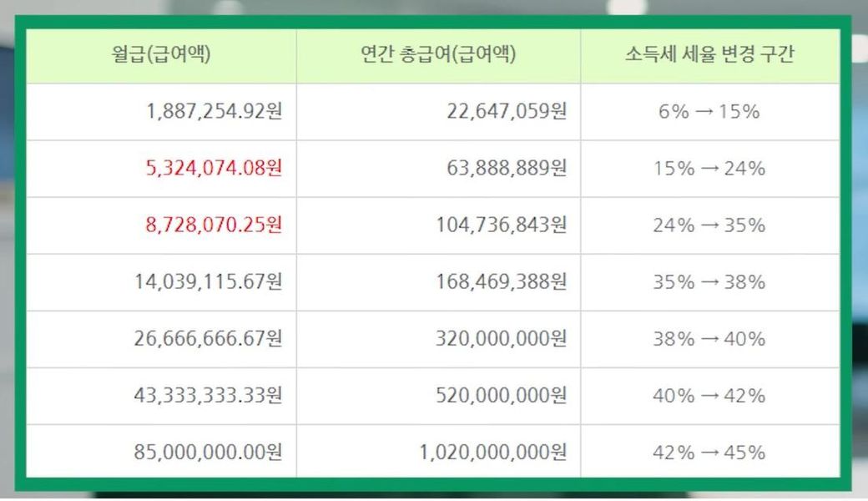Select the 1,887,254.92원 monthly salary cell
The image size is (868, 501).
tap(214, 111)
